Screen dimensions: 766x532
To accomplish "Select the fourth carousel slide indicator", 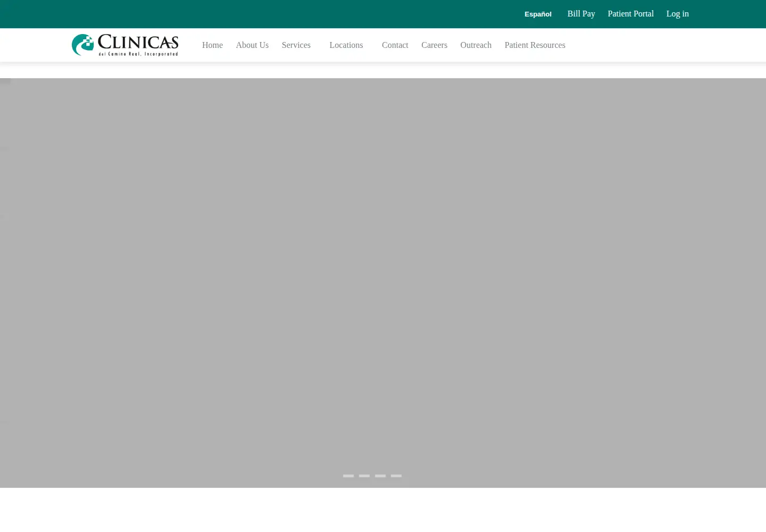I will pos(396,476).
